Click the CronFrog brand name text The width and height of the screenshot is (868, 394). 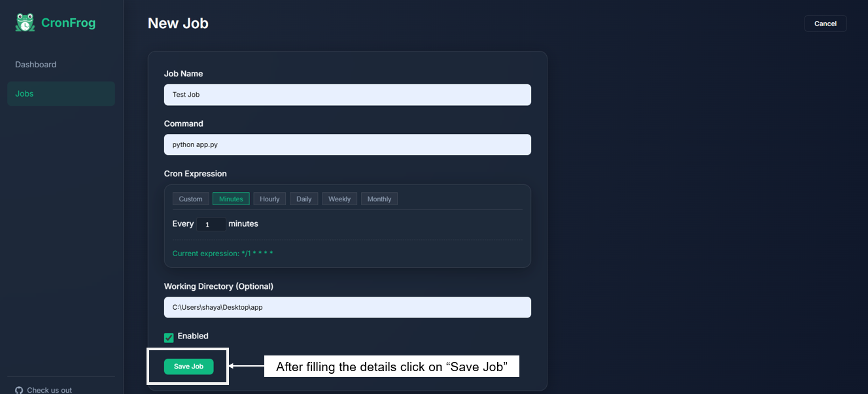click(x=68, y=23)
